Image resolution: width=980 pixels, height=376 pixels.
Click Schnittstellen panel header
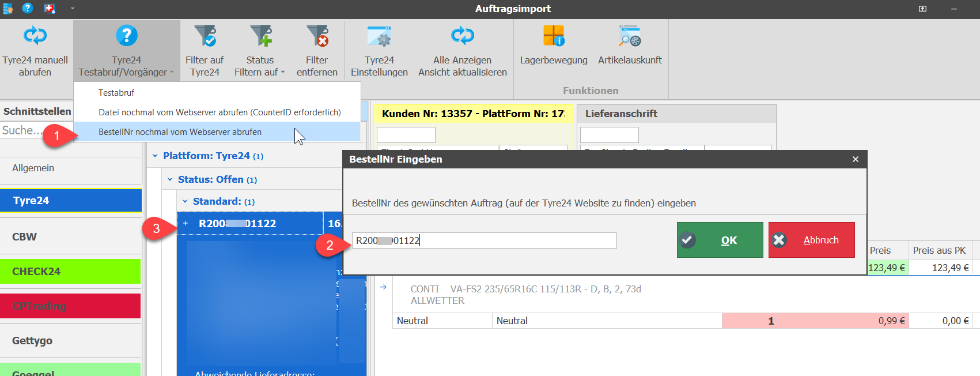(37, 111)
